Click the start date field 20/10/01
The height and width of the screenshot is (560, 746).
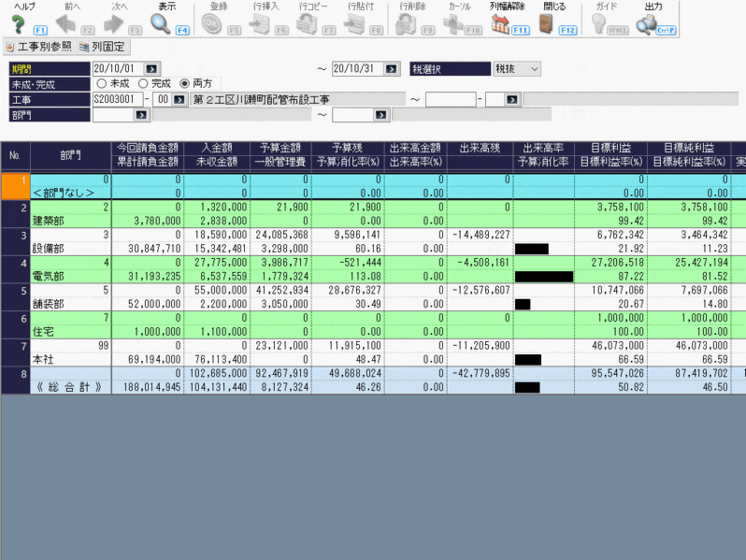[119, 69]
